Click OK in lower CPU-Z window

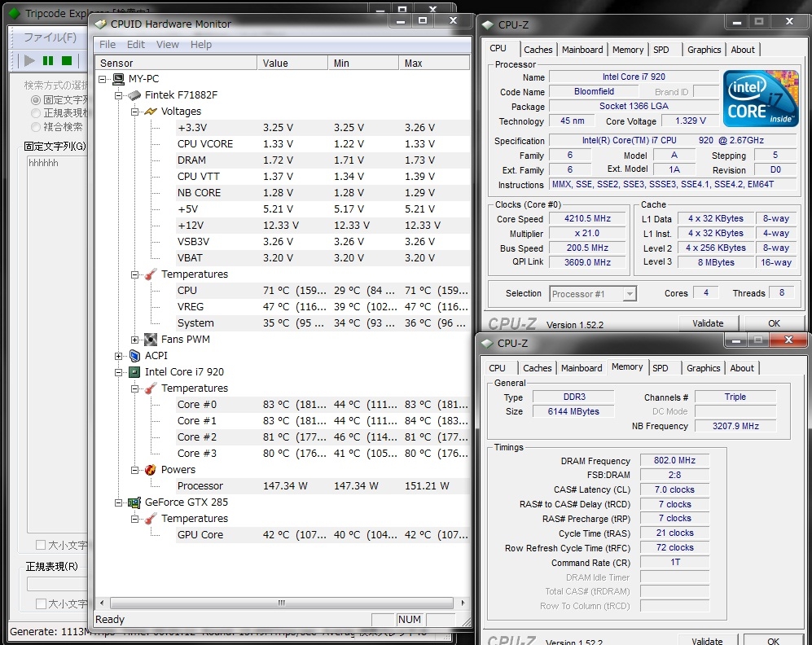(x=773, y=640)
